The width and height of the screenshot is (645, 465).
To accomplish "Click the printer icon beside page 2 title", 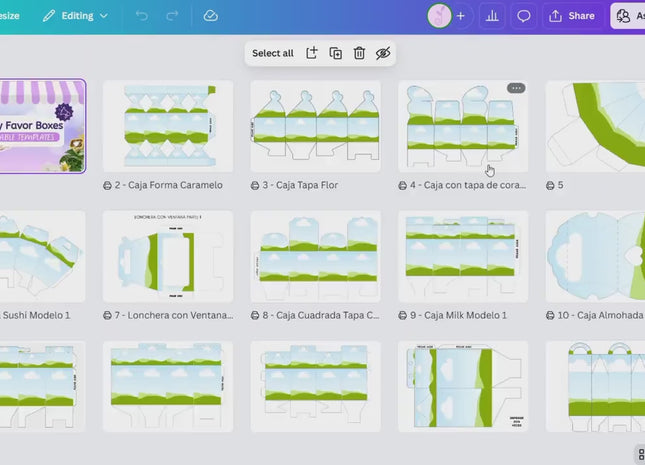I will point(107,186).
